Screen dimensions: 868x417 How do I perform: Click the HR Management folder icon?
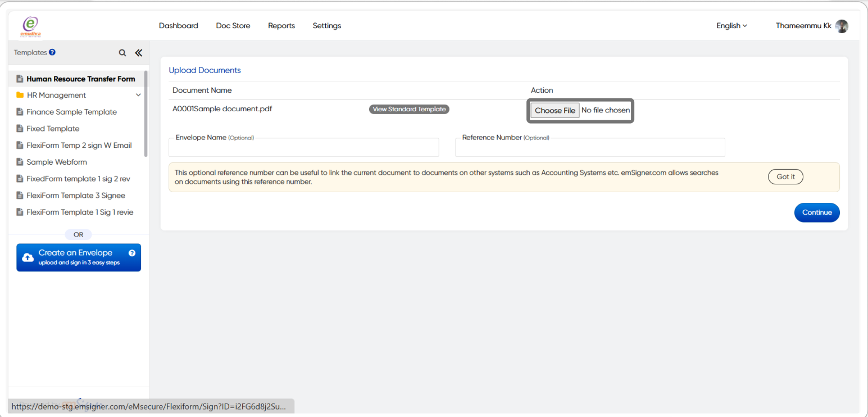tap(20, 96)
